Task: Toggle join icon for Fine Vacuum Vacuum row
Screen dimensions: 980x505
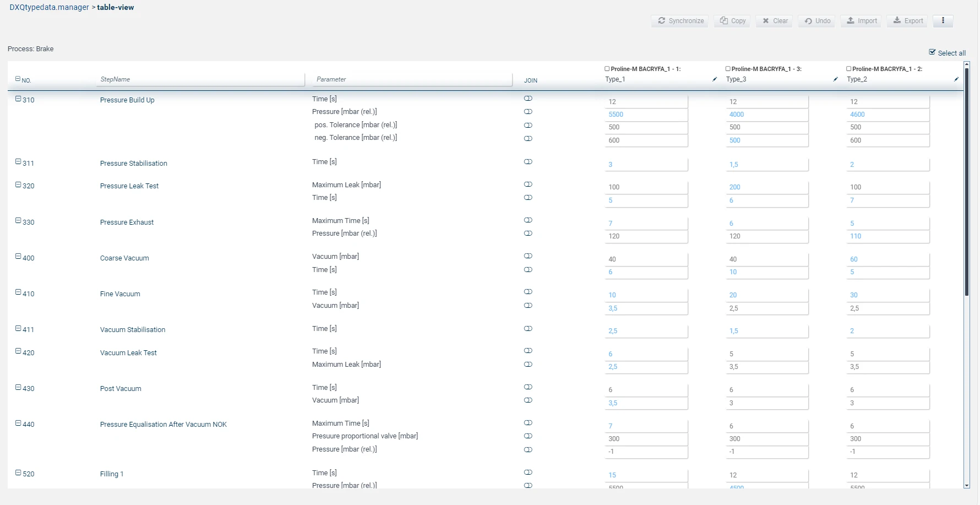Action: (528, 306)
